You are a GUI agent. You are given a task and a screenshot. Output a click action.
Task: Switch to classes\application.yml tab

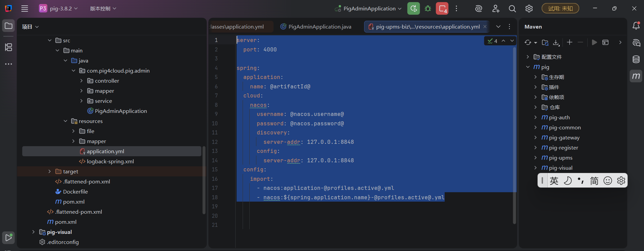[240, 27]
